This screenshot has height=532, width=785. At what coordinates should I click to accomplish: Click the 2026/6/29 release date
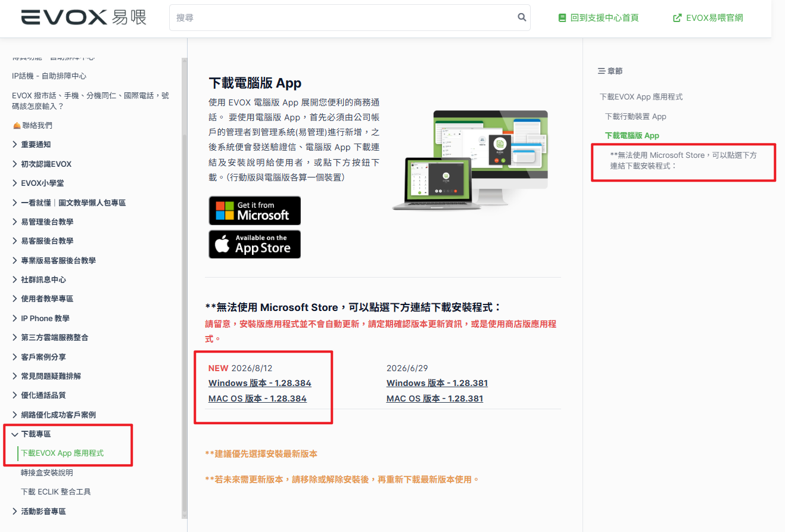pyautogui.click(x=407, y=368)
